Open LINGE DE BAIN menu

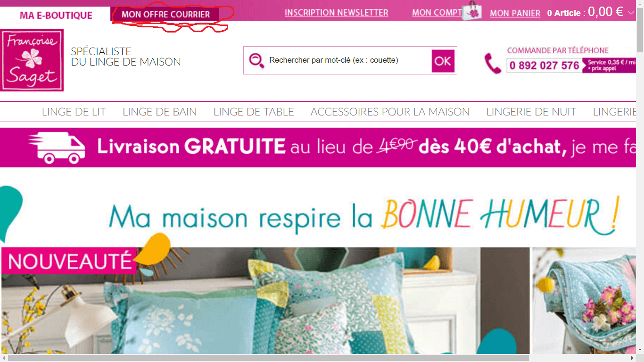tap(160, 112)
